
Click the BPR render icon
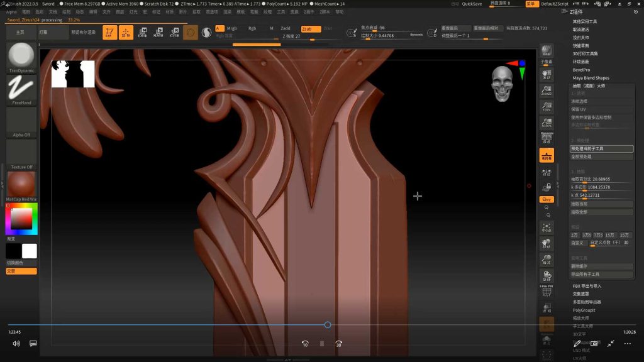pos(547,51)
